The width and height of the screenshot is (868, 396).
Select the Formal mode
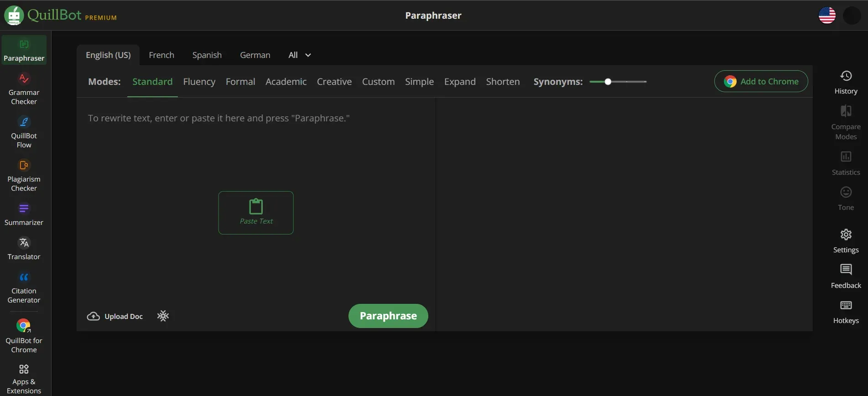pos(240,82)
